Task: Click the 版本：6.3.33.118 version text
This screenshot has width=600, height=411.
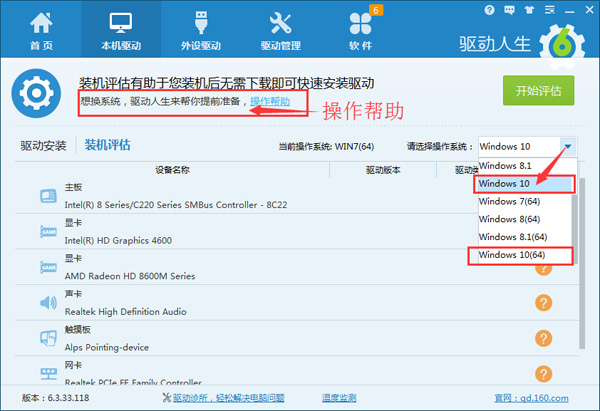Action: (55, 398)
